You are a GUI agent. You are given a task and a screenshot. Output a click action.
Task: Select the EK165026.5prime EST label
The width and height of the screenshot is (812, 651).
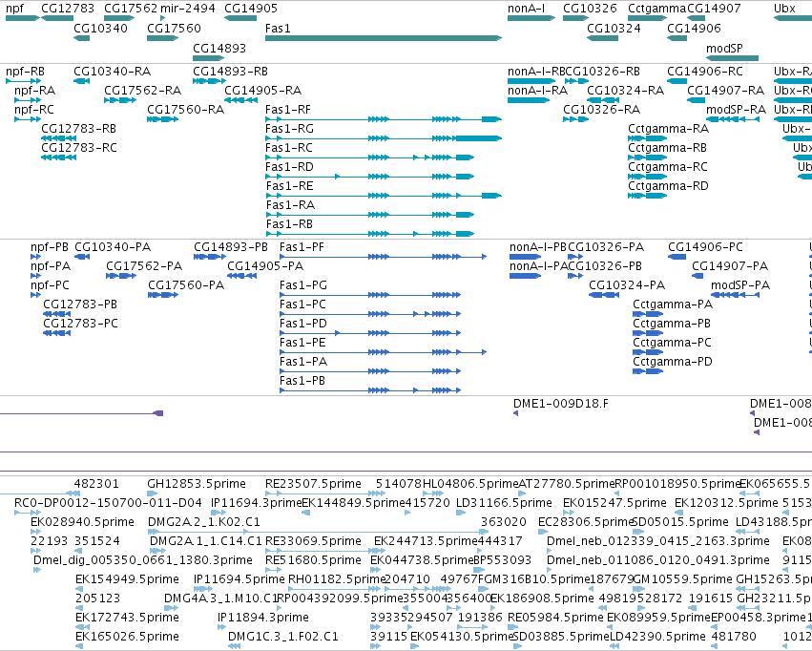click(128, 637)
